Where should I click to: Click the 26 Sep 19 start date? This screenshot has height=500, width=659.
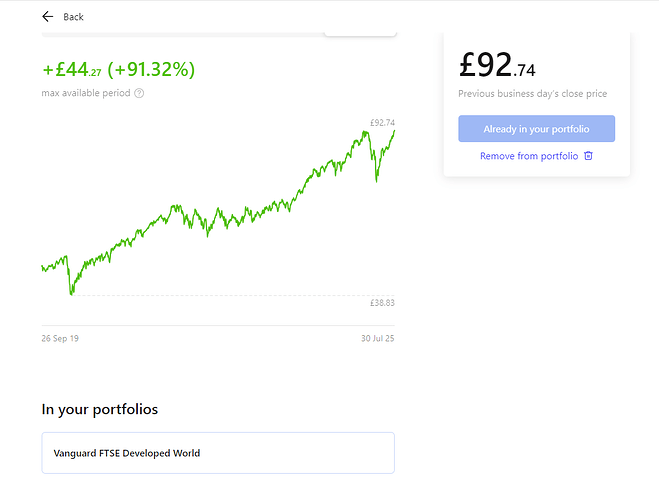click(60, 339)
